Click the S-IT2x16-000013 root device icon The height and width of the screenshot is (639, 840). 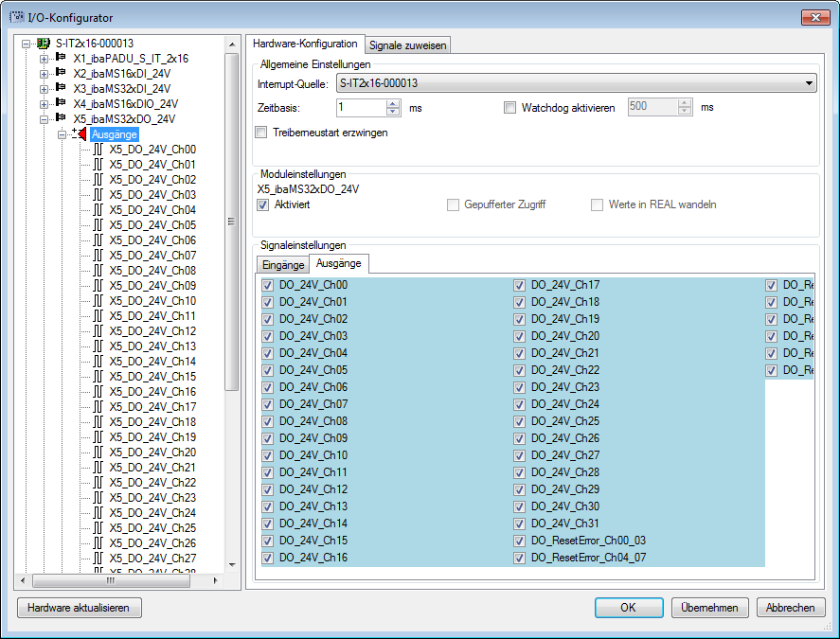coord(44,44)
